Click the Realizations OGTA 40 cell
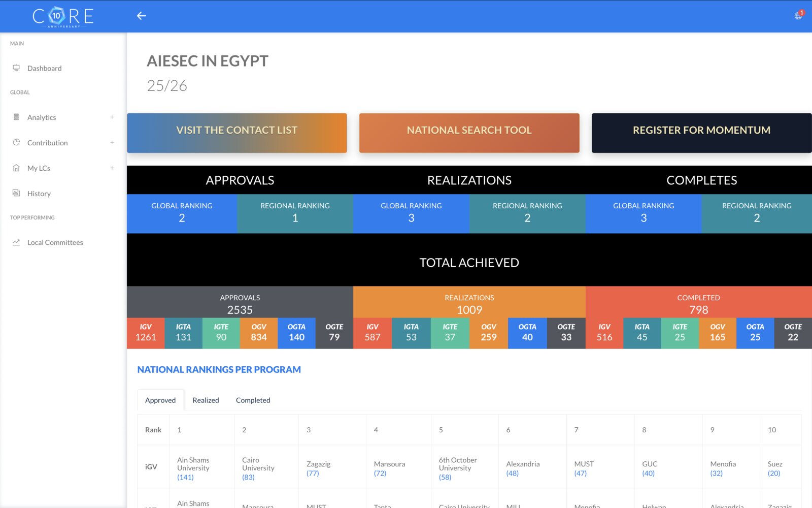 [527, 333]
